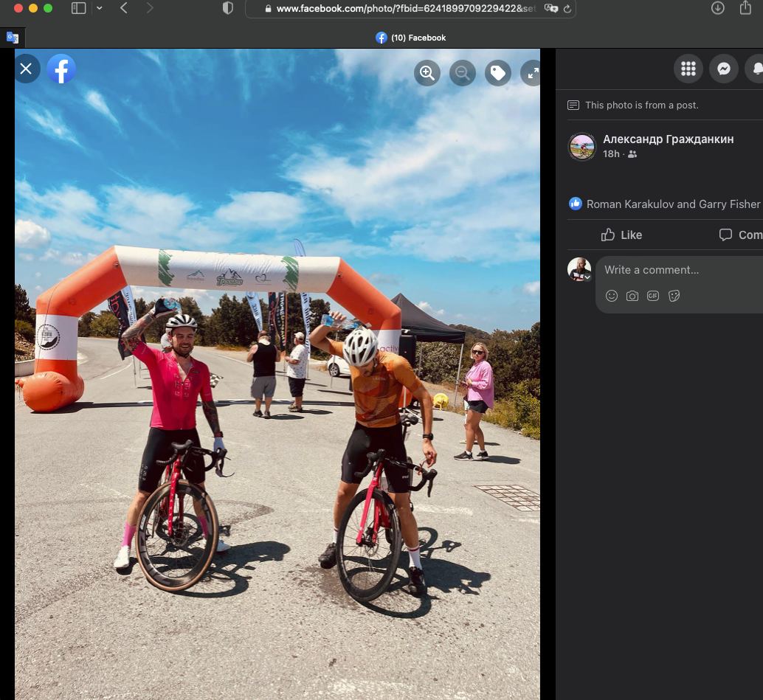This screenshot has width=763, height=700.
Task: Open Александр Гражданкин's profile
Action: point(668,139)
